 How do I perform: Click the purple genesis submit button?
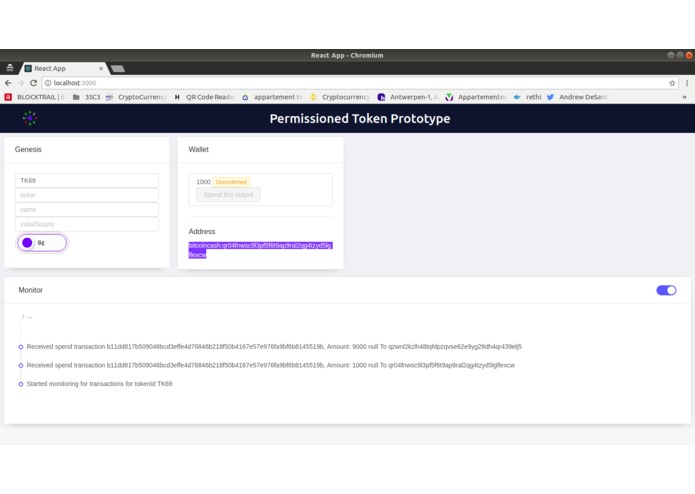coord(42,243)
